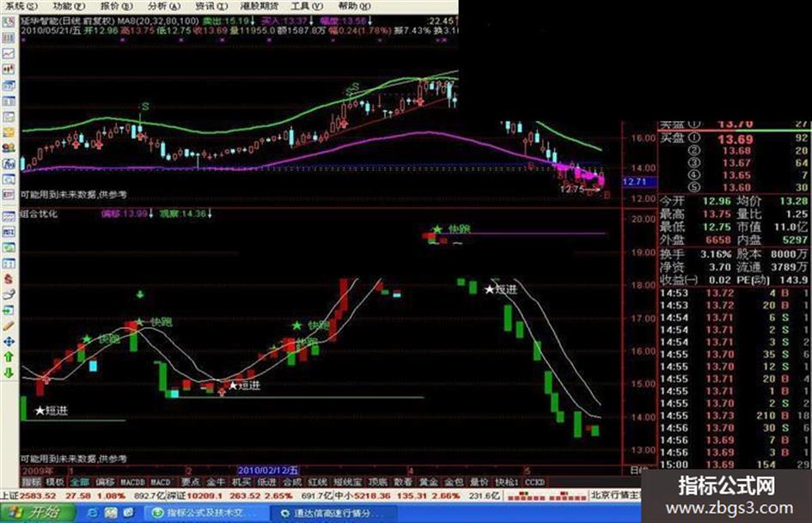
Task: Click the 15:00 tick row at 13.69
Action: point(735,465)
